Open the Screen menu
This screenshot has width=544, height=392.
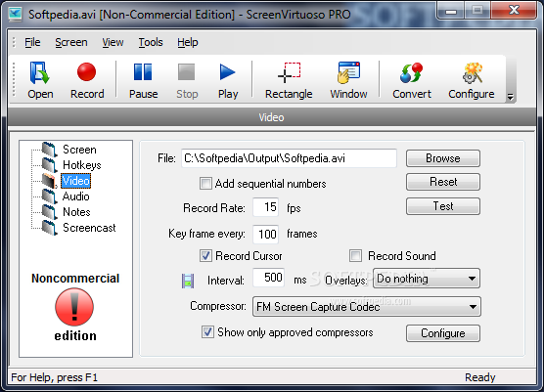coord(71,42)
